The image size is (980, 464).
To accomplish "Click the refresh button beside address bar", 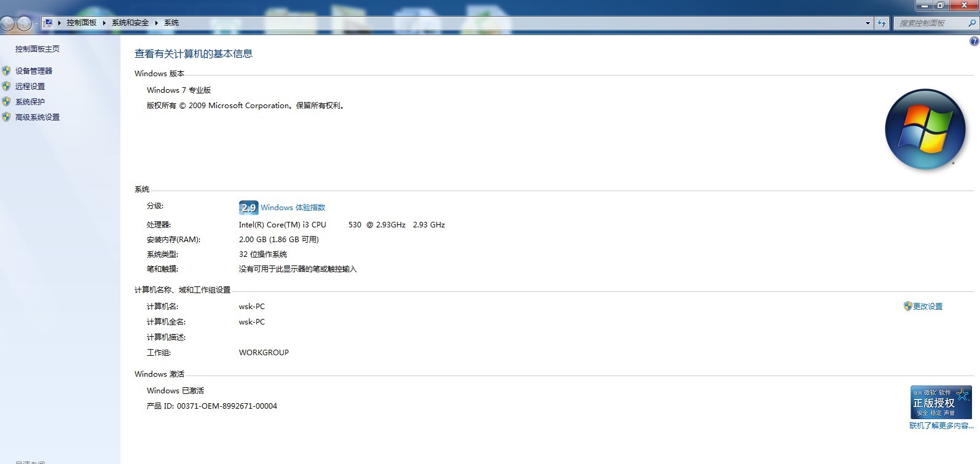I will pos(882,23).
